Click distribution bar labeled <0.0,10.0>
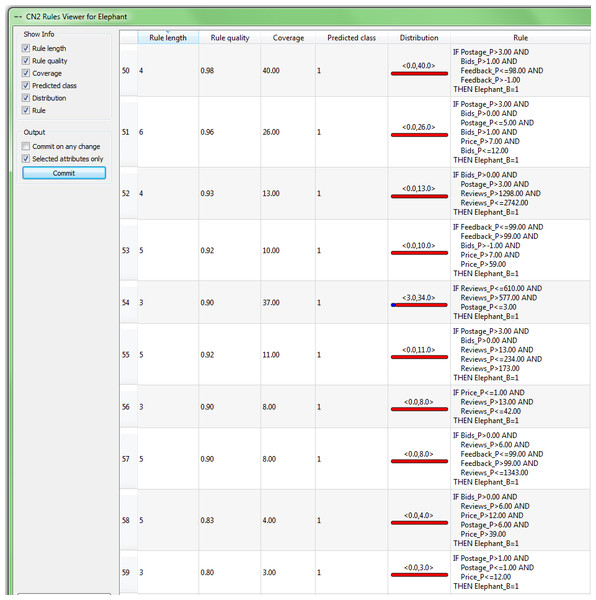 (419, 253)
